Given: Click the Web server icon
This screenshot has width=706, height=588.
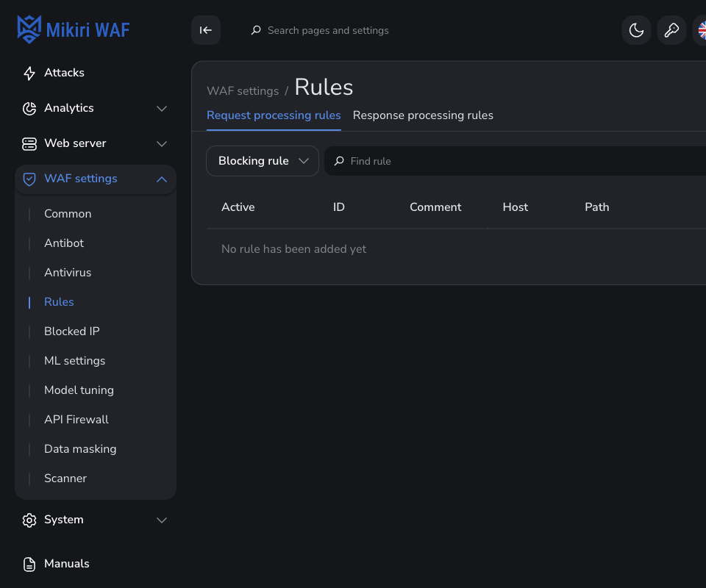Looking at the screenshot, I should 29,144.
